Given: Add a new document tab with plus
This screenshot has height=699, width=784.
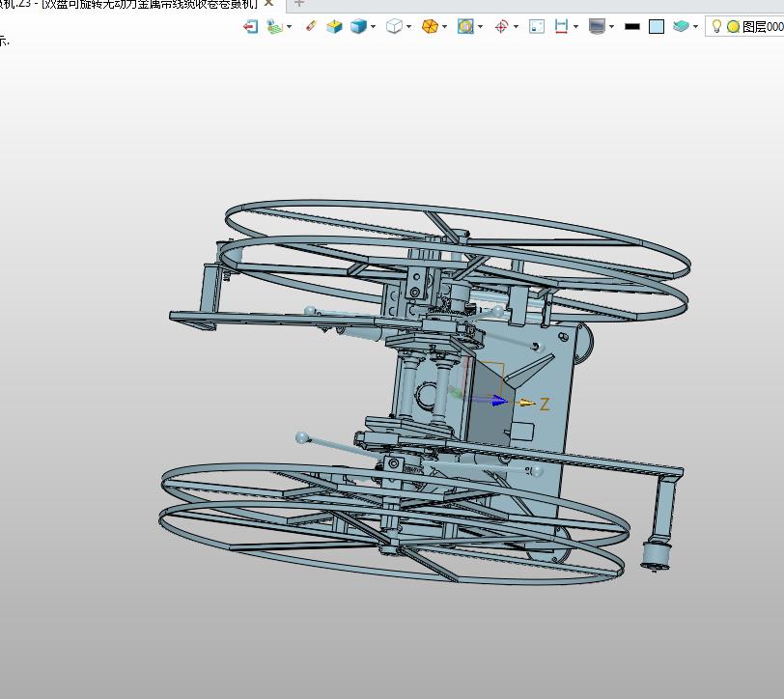Looking at the screenshot, I should [299, 4].
